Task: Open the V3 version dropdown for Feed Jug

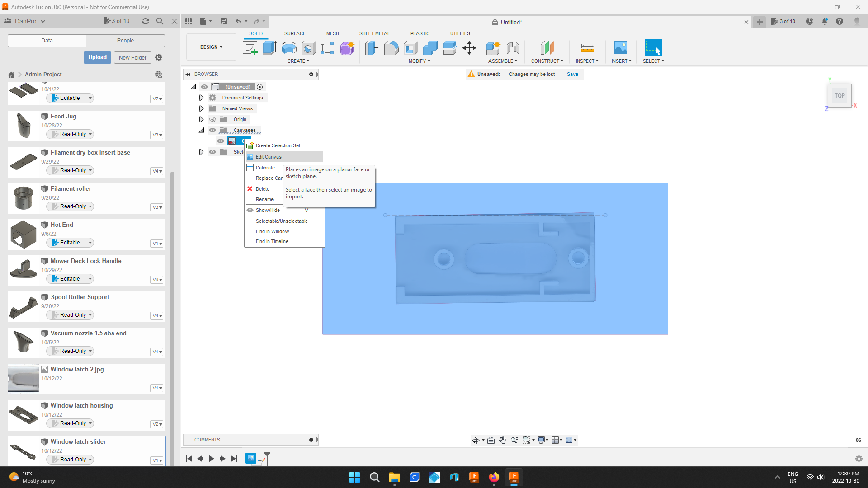Action: pyautogui.click(x=156, y=134)
